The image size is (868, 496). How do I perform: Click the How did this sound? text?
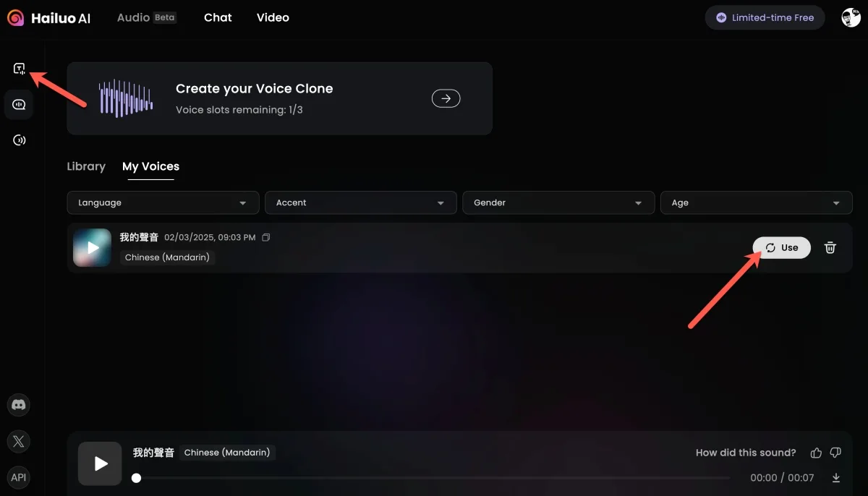[746, 453]
